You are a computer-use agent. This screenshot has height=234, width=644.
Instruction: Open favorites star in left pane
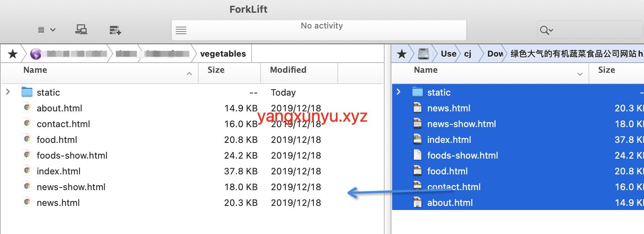pyautogui.click(x=13, y=54)
